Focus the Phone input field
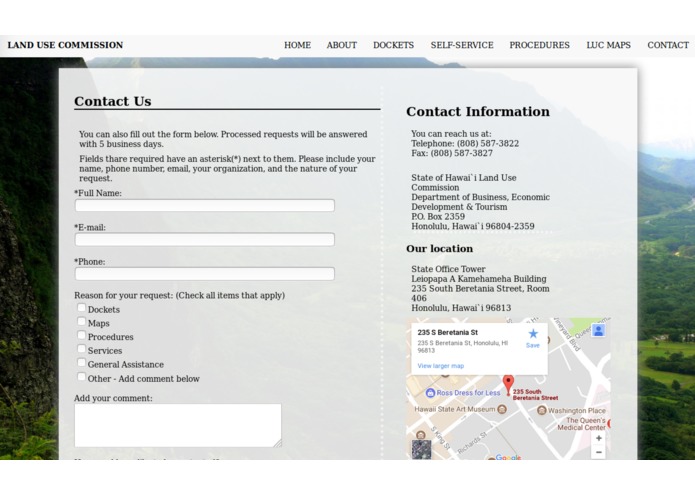The width and height of the screenshot is (695, 494). 205,274
